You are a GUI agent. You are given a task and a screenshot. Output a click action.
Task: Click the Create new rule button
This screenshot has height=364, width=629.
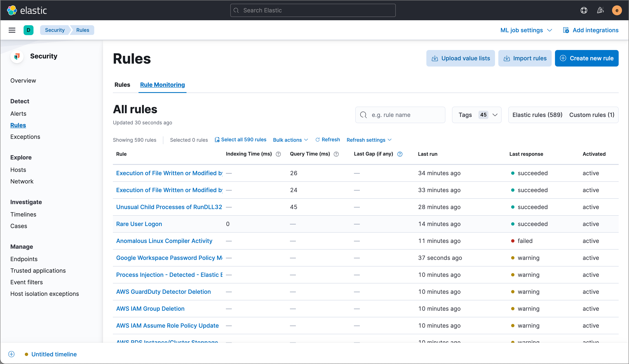point(586,58)
